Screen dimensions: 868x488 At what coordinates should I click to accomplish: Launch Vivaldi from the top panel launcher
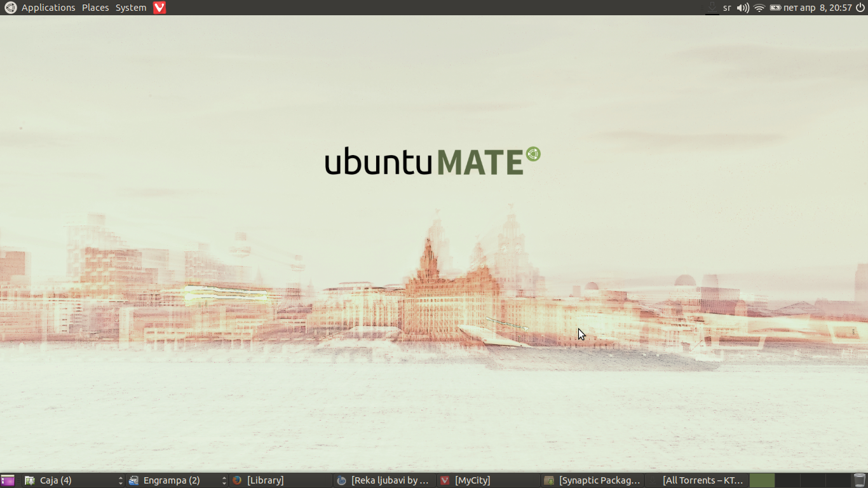[x=159, y=8]
